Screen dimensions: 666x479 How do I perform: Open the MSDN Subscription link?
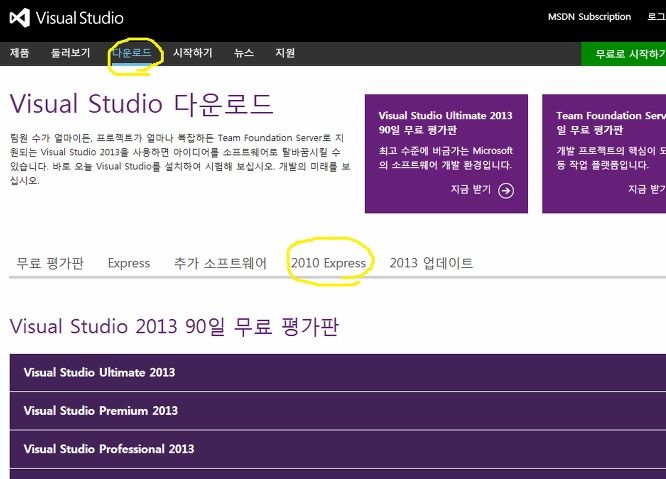[x=589, y=17]
